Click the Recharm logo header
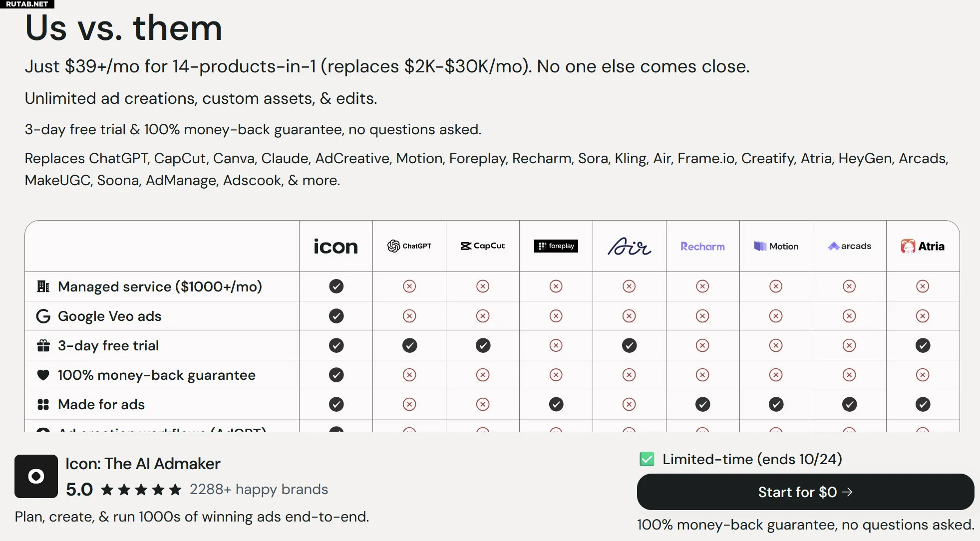Screen dimensions: 980x541 pos(702,246)
